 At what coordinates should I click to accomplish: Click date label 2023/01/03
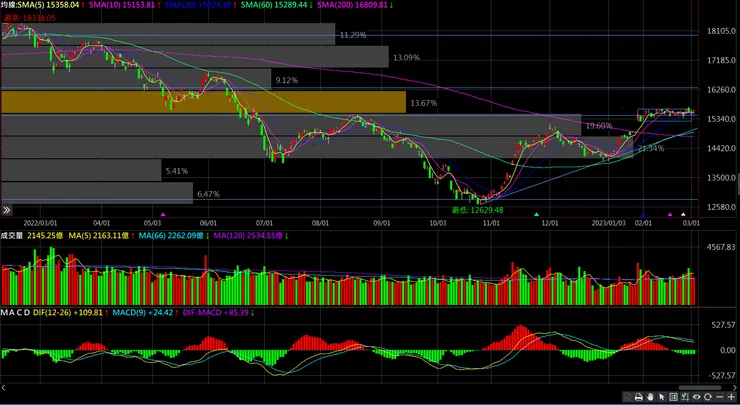click(x=609, y=223)
